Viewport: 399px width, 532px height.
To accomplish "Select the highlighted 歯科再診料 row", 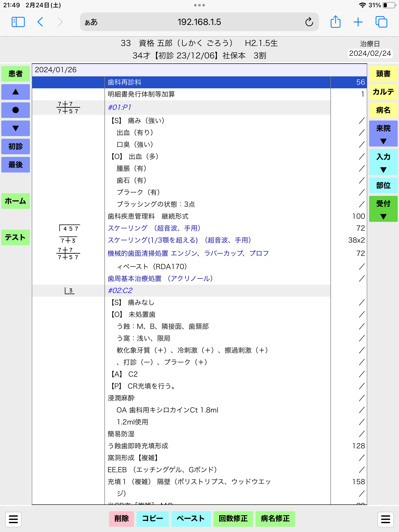I will click(x=199, y=82).
